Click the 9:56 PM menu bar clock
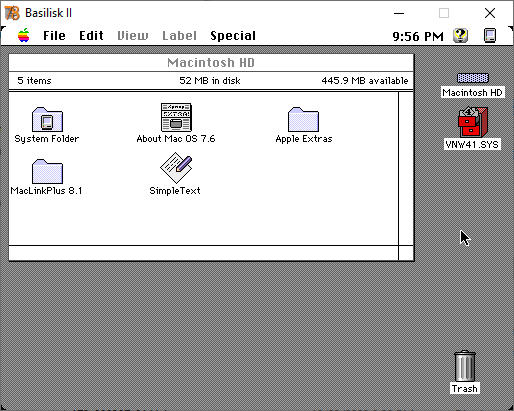Image resolution: width=514 pixels, height=411 pixels. coord(418,36)
